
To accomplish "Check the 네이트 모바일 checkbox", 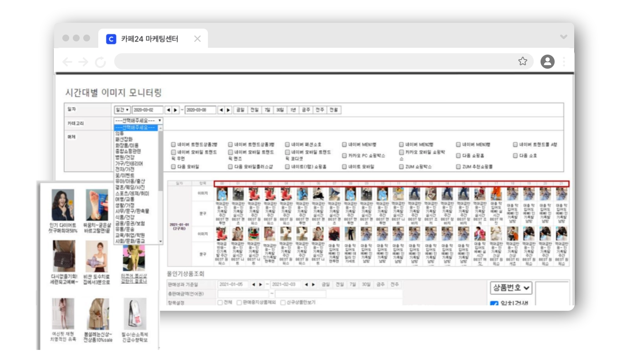I will [344, 167].
